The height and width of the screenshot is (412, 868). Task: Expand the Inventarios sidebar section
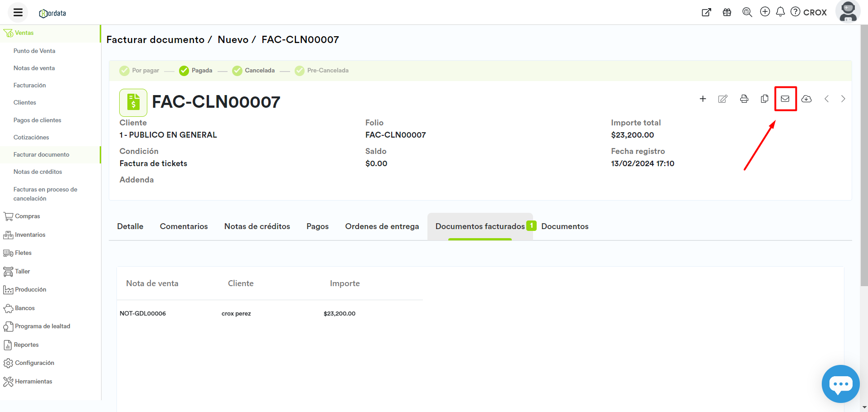30,235
